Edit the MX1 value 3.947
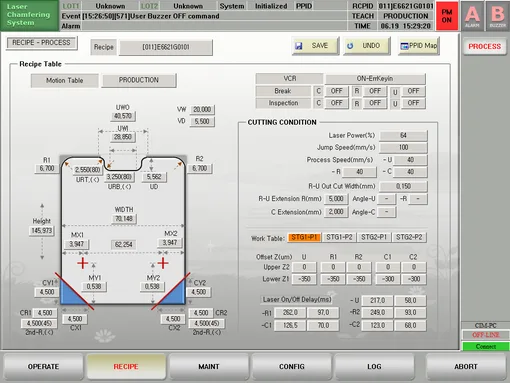Image resolution: width=510 pixels, height=383 pixels. [77, 244]
